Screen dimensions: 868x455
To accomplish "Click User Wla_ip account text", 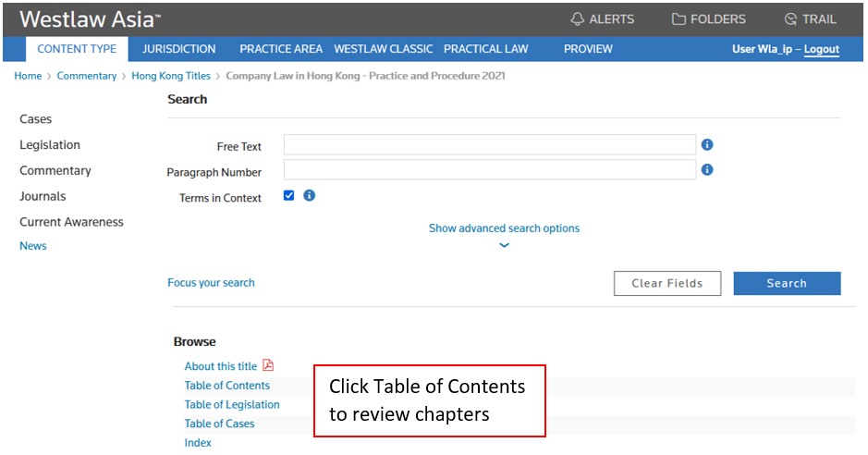I will point(763,49).
